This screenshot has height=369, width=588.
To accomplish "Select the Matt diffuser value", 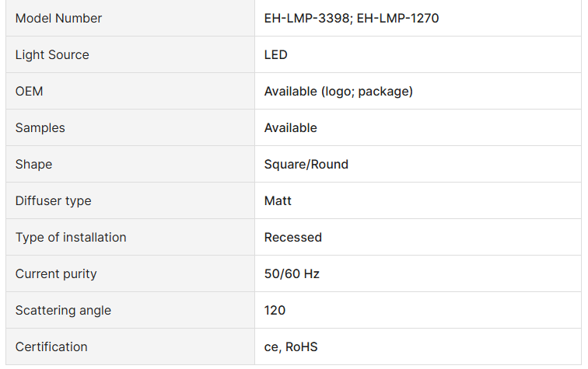I will 278,200.
